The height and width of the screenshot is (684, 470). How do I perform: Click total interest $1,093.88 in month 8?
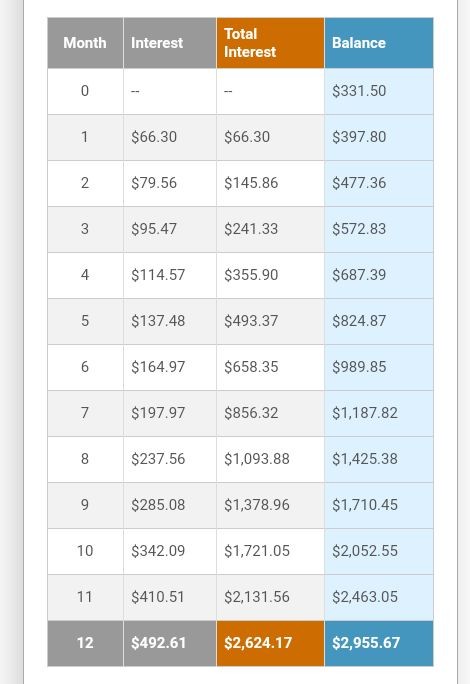click(x=270, y=459)
